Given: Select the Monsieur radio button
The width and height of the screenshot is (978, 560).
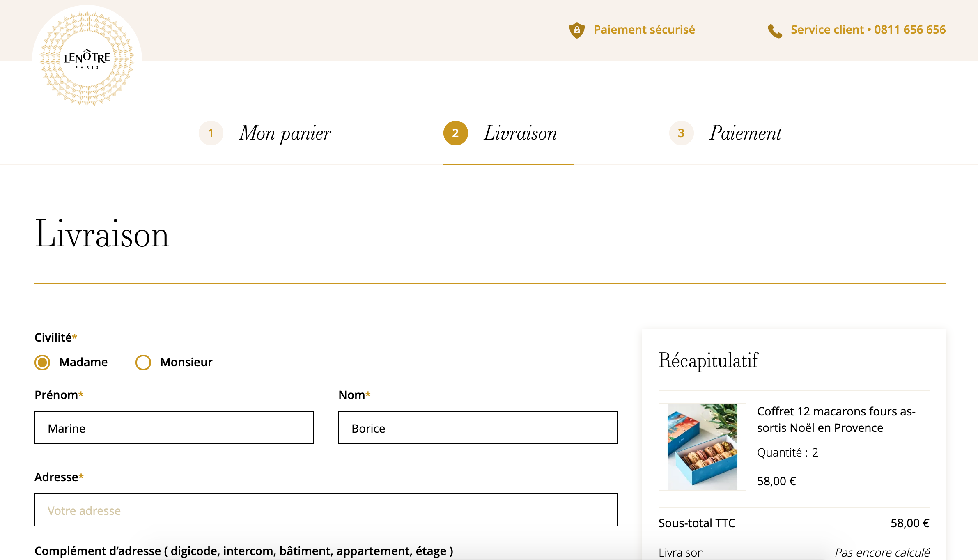Looking at the screenshot, I should [143, 363].
